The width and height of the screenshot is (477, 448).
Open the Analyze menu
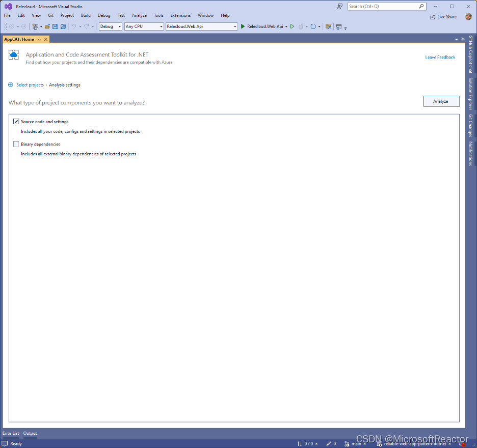click(x=139, y=15)
